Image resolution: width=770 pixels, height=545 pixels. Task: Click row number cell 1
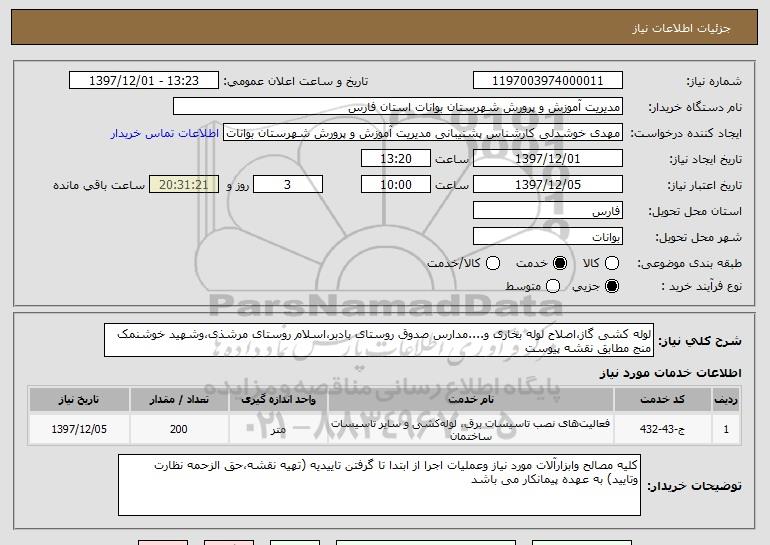coord(726,429)
